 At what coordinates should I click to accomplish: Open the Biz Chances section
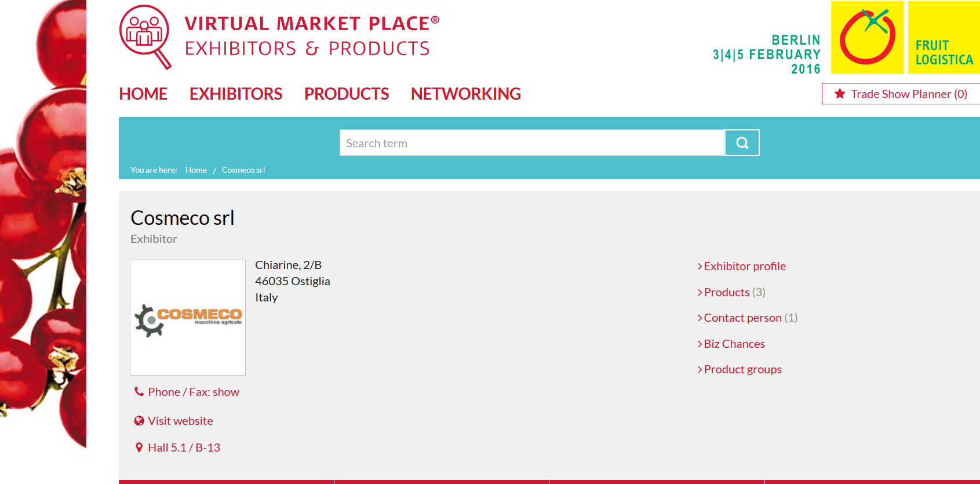click(x=734, y=344)
